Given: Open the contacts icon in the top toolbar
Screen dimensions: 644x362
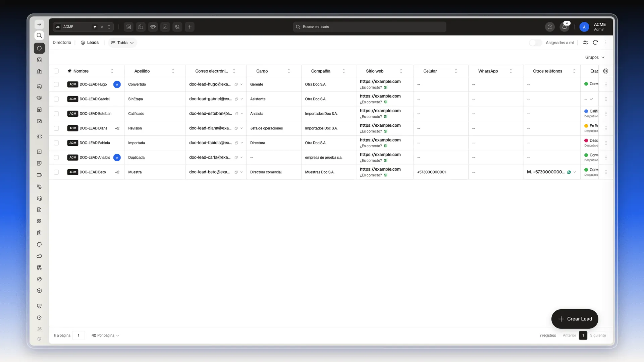Looking at the screenshot, I should 129,27.
